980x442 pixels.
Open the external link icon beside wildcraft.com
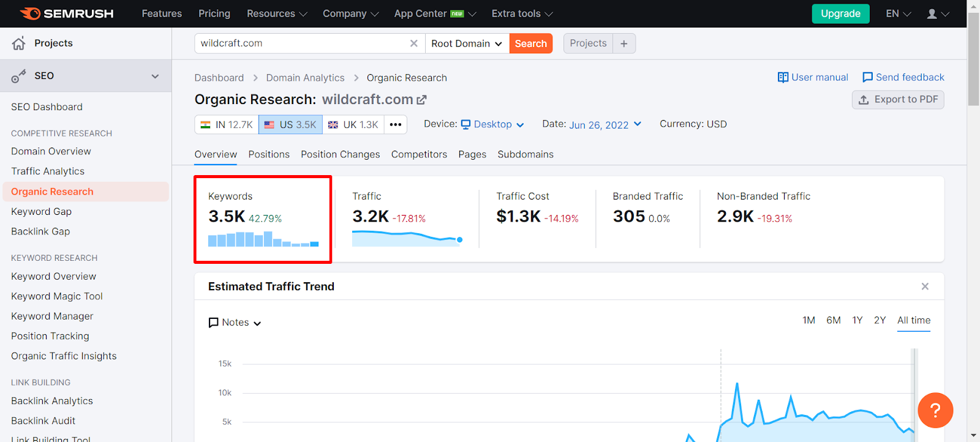421,100
